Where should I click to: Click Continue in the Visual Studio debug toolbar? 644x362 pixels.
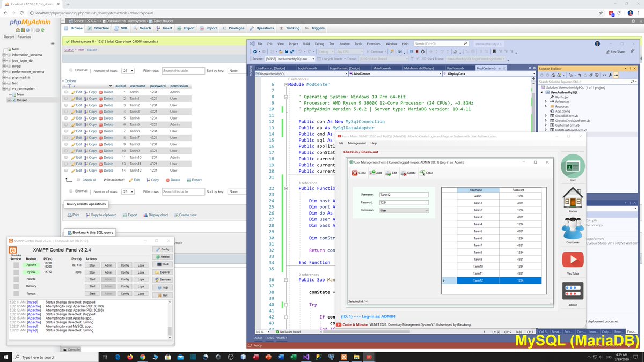[x=377, y=51]
